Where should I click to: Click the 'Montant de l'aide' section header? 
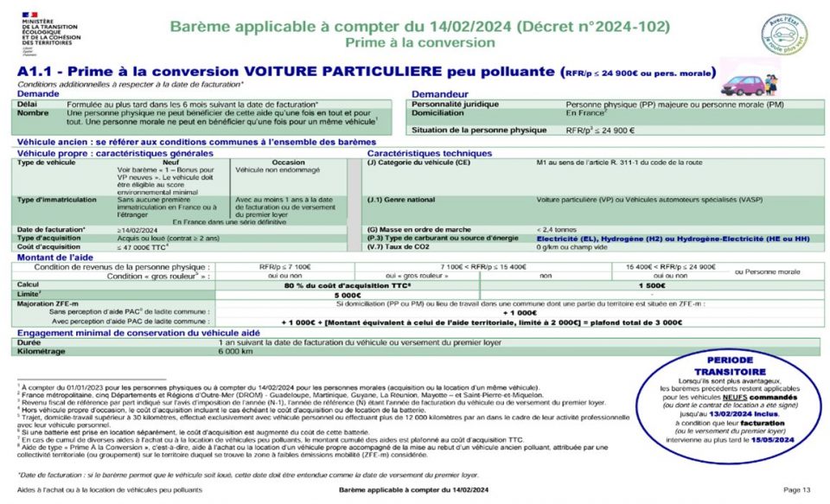tap(58, 257)
